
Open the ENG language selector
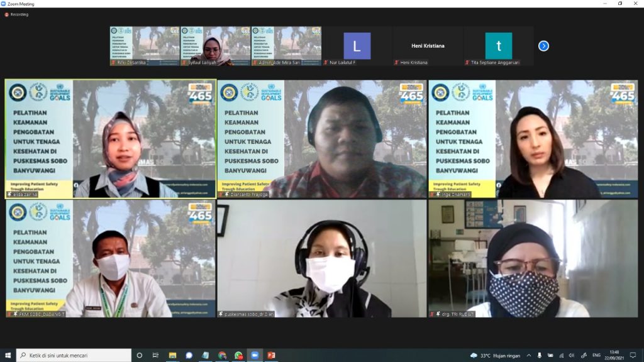[596, 356]
